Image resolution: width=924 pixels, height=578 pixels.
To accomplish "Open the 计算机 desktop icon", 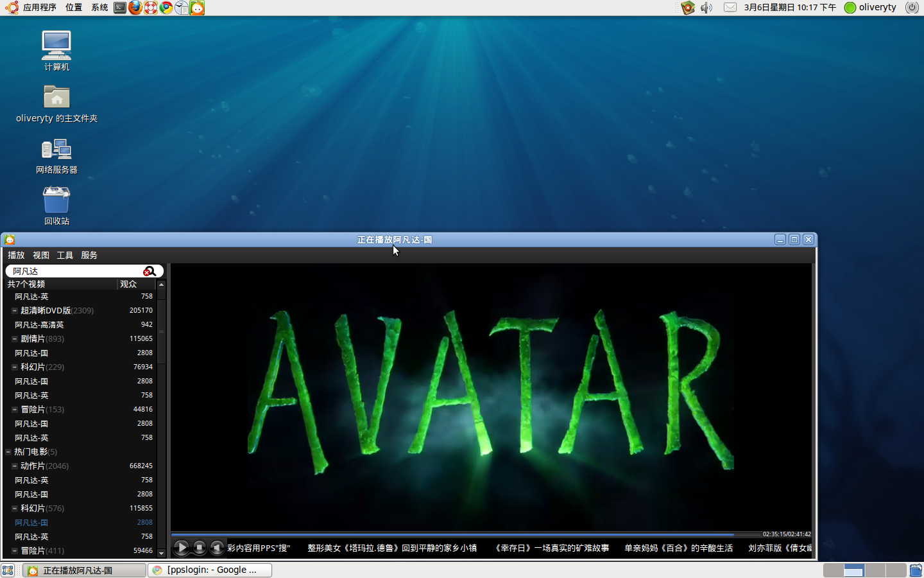I will (56, 51).
